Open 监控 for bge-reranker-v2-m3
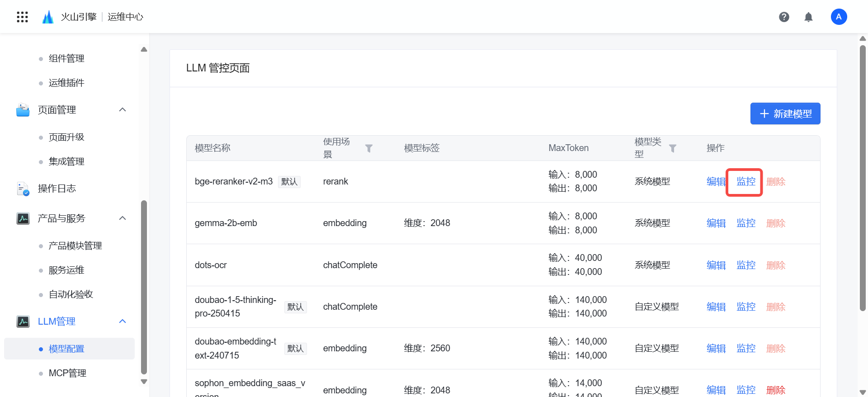Image resolution: width=868 pixels, height=397 pixels. click(745, 182)
